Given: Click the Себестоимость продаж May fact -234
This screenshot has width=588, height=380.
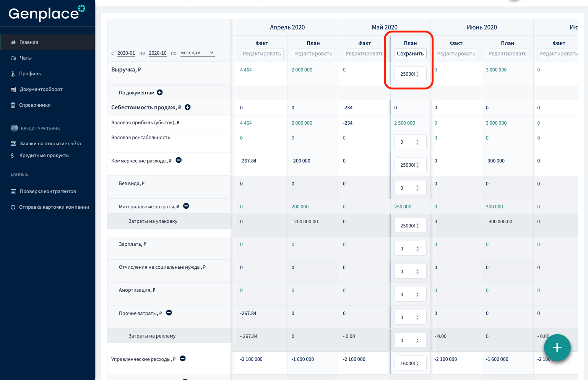Looking at the screenshot, I should (348, 108).
